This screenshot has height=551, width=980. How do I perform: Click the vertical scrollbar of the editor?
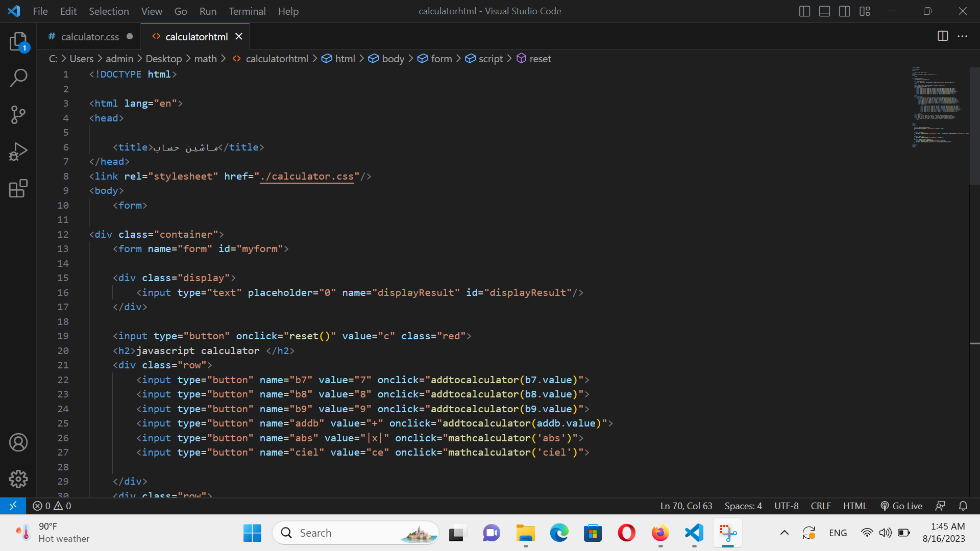[974, 125]
